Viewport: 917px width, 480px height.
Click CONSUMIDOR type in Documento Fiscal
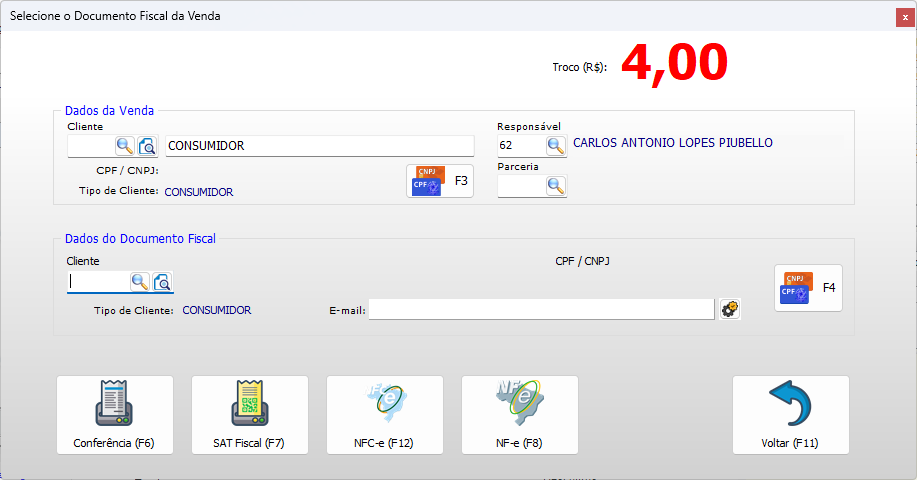(217, 310)
